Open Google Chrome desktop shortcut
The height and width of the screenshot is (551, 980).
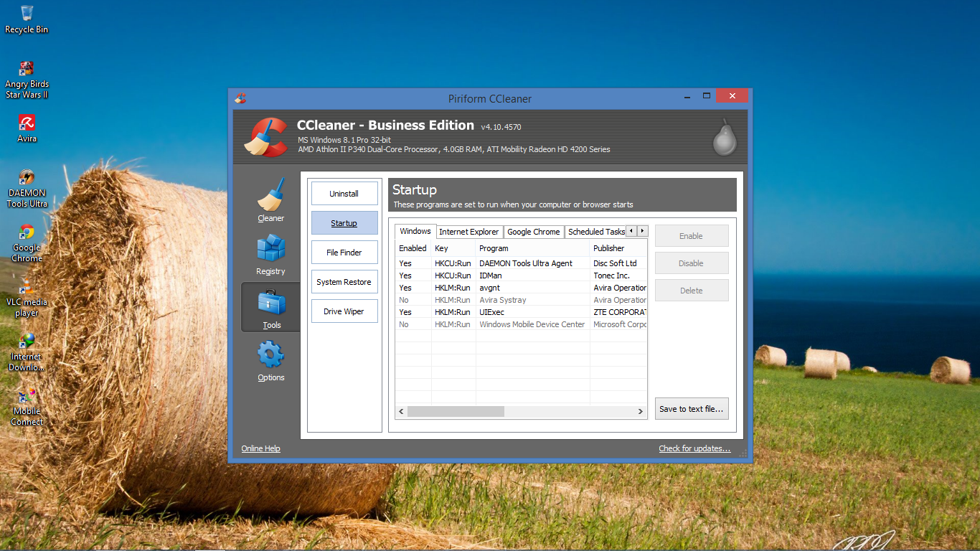click(27, 242)
